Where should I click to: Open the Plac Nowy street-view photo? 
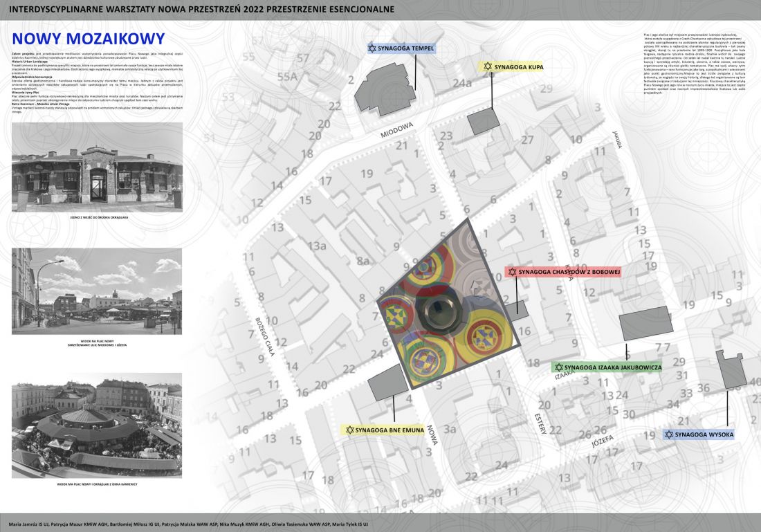pyautogui.click(x=97, y=291)
